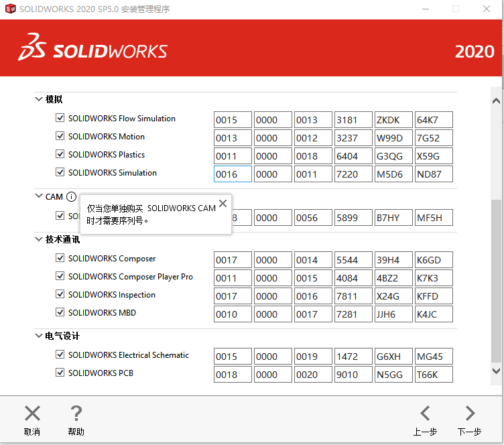This screenshot has height=445, width=504.
Task: Click Simulation serial field 7220
Action: point(354,174)
